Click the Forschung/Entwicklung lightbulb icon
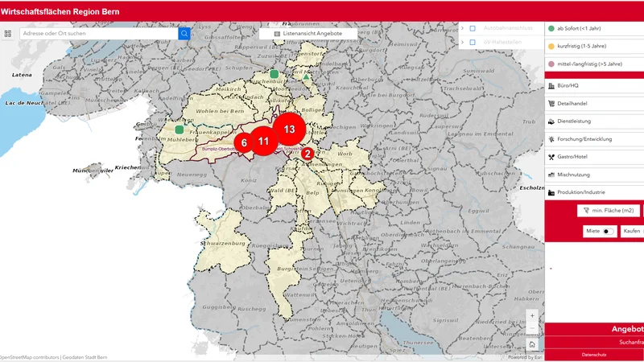 (x=551, y=139)
